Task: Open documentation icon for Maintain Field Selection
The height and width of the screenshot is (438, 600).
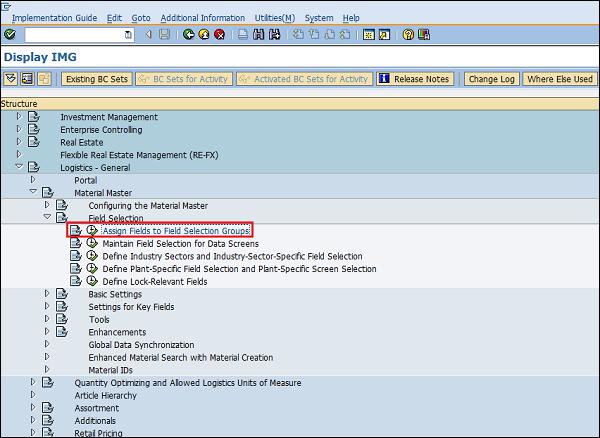Action: [76, 244]
